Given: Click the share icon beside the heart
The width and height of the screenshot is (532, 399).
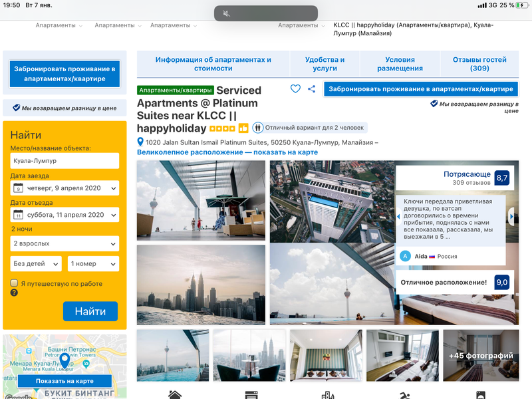Looking at the screenshot, I should point(312,89).
